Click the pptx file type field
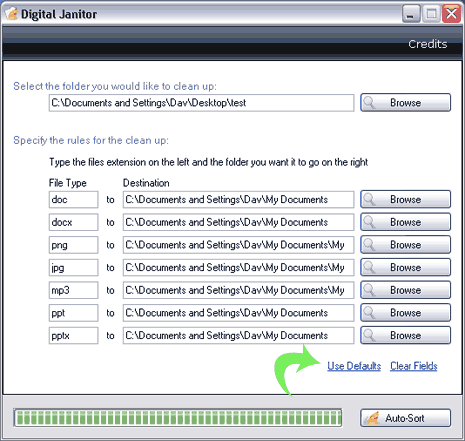The image size is (465, 441). point(73,335)
